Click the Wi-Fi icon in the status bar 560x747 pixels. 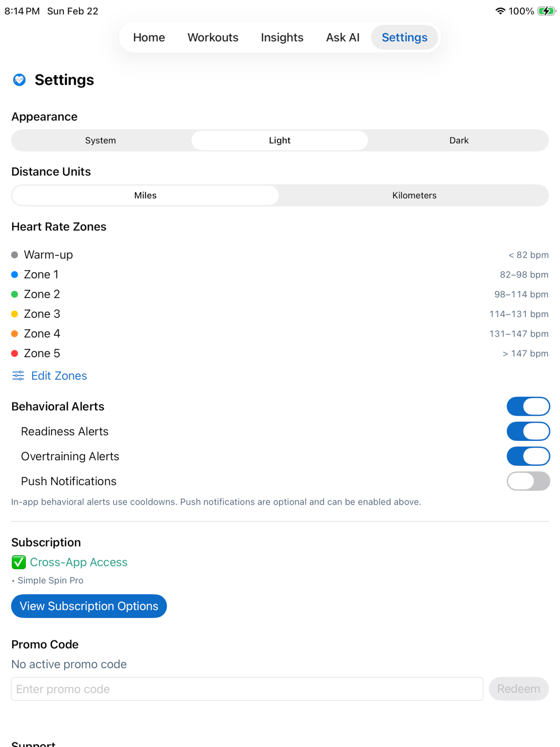tap(500, 11)
